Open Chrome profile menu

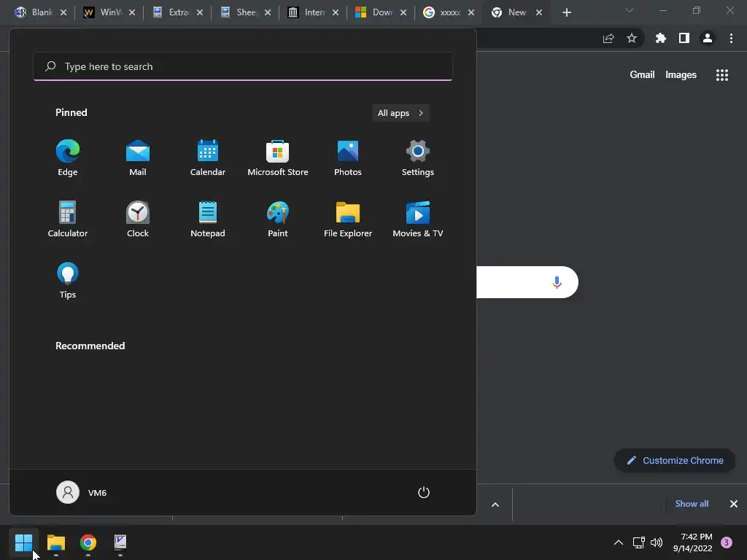(708, 39)
